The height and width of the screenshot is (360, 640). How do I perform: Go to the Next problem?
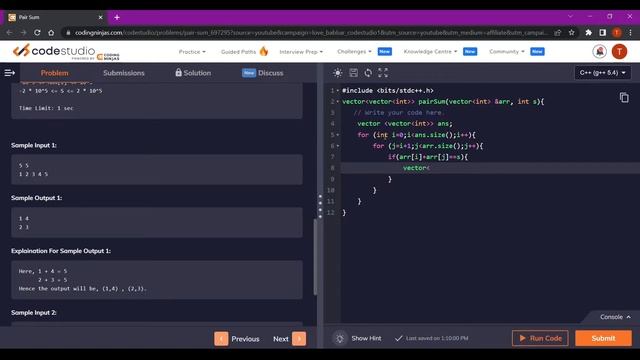[x=289, y=339]
